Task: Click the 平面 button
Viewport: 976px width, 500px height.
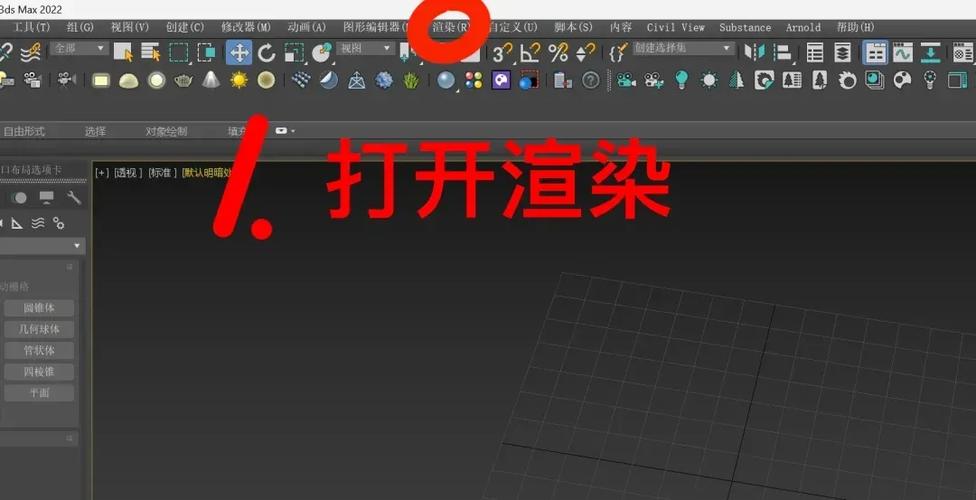Action: coord(39,393)
